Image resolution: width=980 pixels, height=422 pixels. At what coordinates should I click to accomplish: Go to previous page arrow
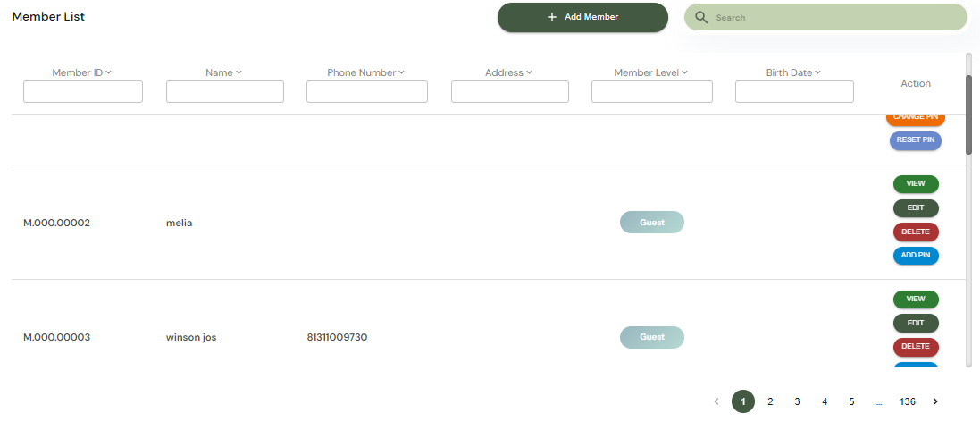coord(716,401)
